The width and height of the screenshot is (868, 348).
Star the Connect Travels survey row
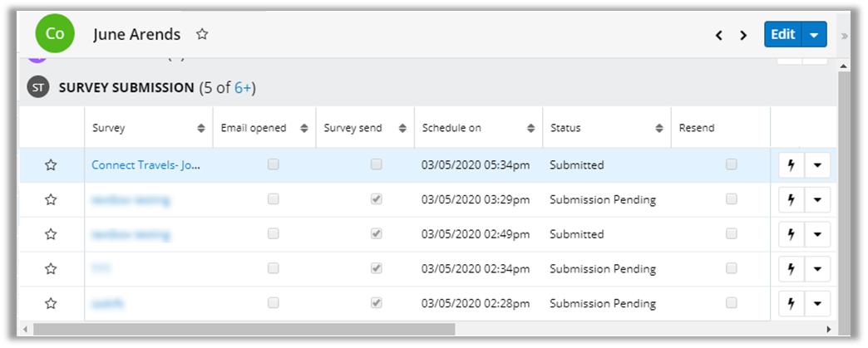point(51,165)
